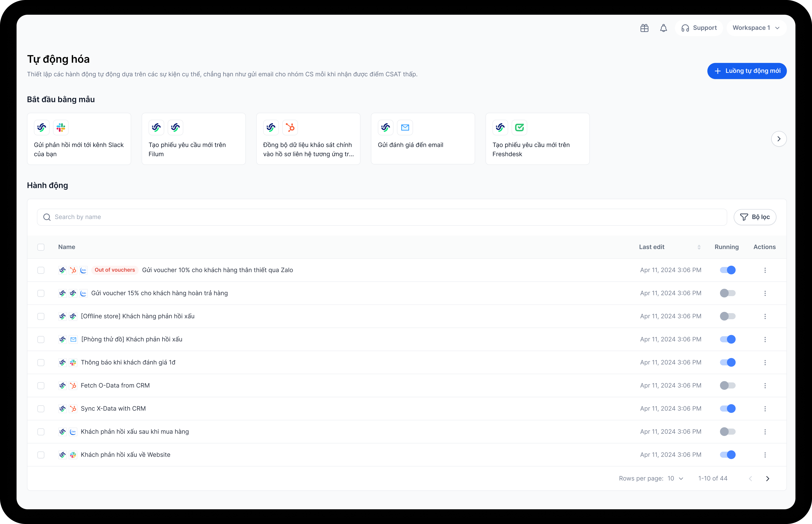Click the notification bell icon

coord(663,28)
